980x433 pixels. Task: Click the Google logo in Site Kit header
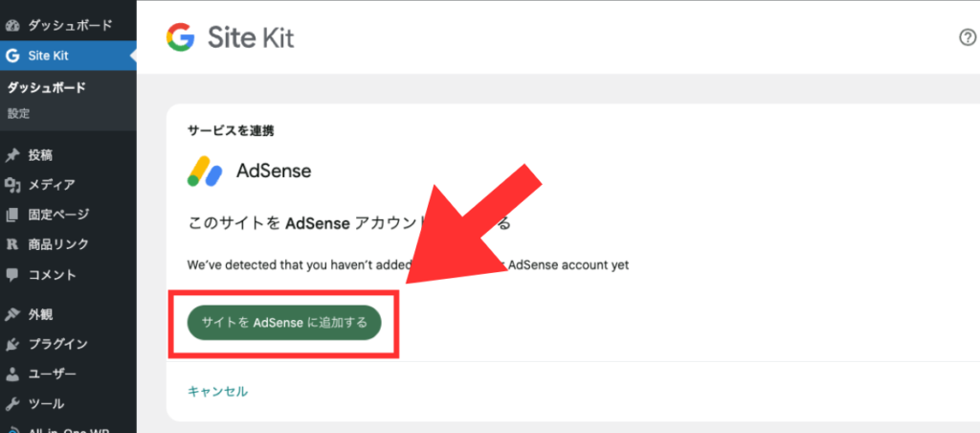(180, 37)
